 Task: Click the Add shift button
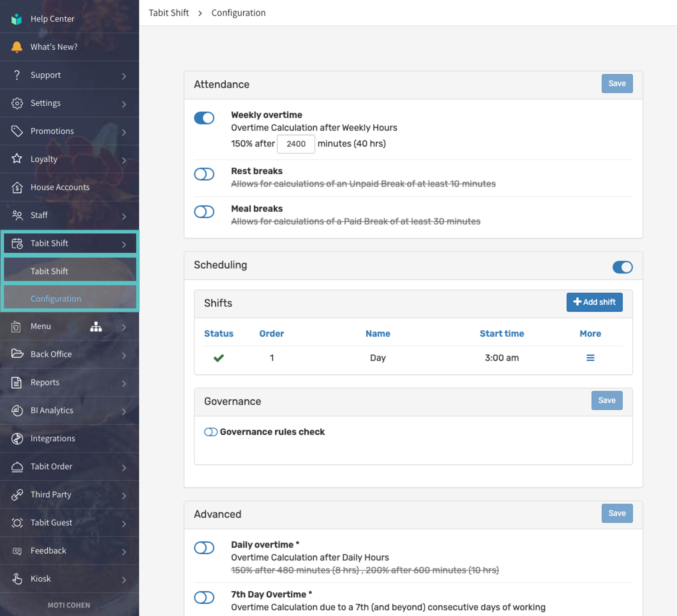coord(594,302)
